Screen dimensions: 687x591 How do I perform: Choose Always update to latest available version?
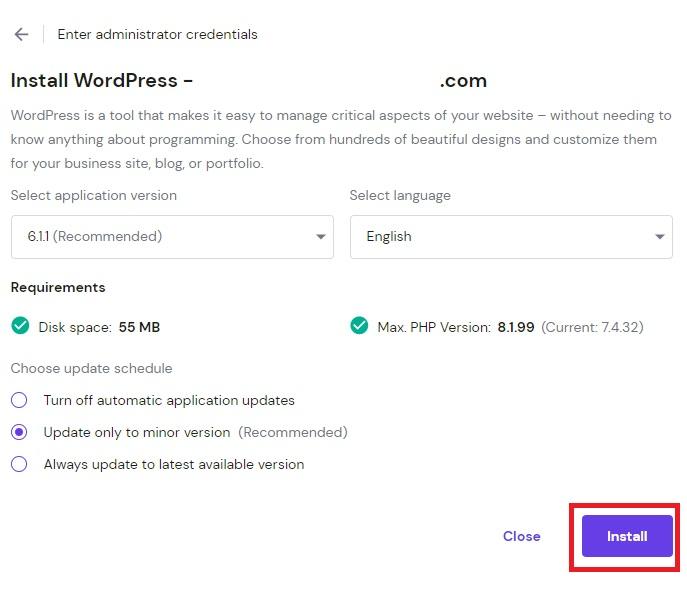tap(19, 464)
